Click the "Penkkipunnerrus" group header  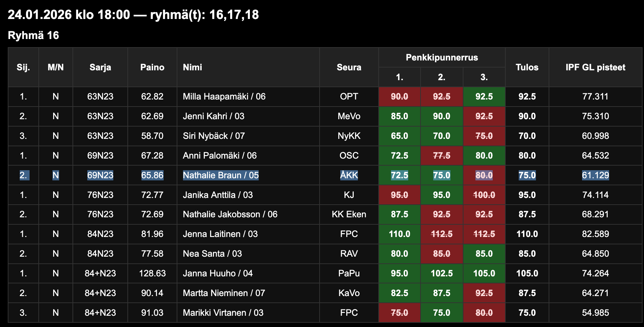coord(442,57)
